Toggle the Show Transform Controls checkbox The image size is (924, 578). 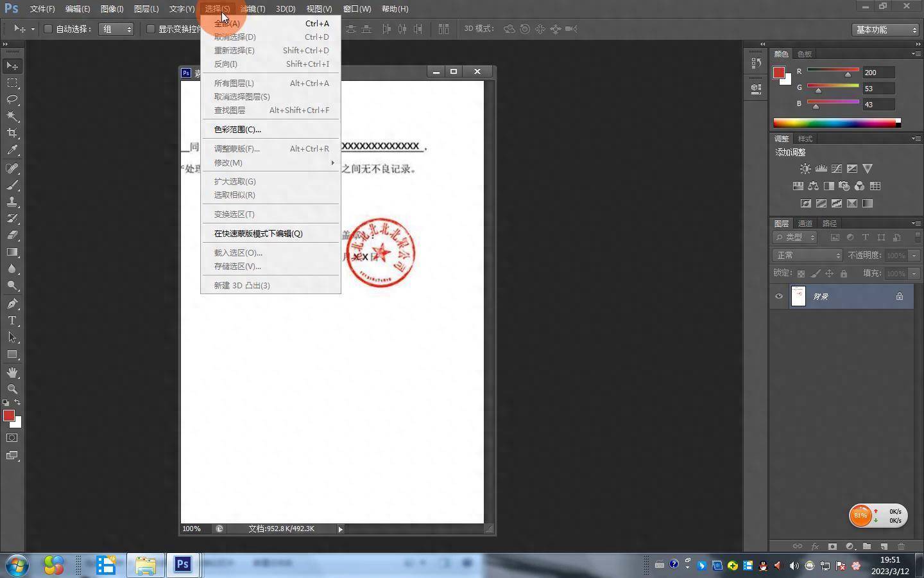coord(151,29)
